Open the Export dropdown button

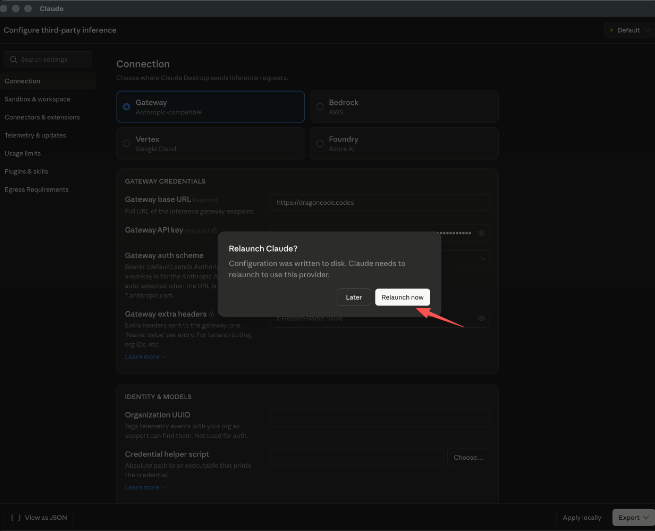[633, 518]
